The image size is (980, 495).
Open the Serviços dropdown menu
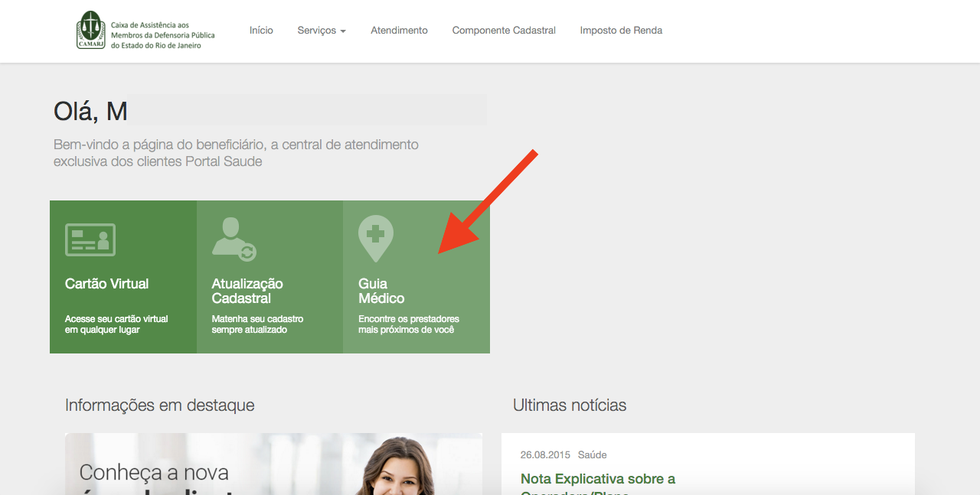click(322, 31)
